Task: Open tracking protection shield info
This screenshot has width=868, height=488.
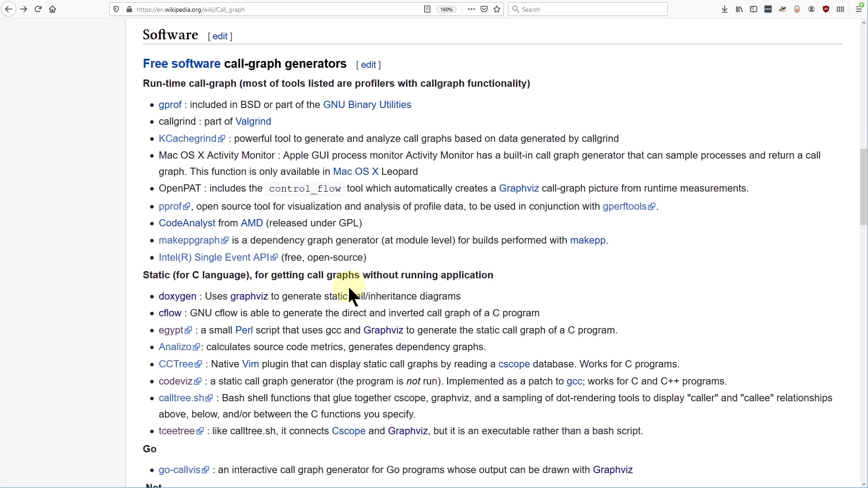Action: [x=117, y=9]
